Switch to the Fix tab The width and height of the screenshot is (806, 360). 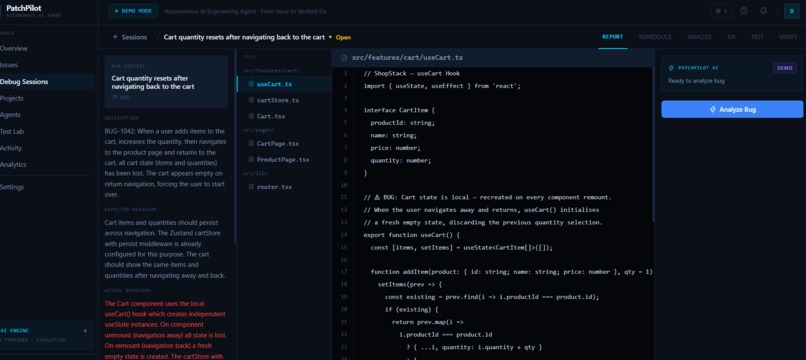click(731, 37)
